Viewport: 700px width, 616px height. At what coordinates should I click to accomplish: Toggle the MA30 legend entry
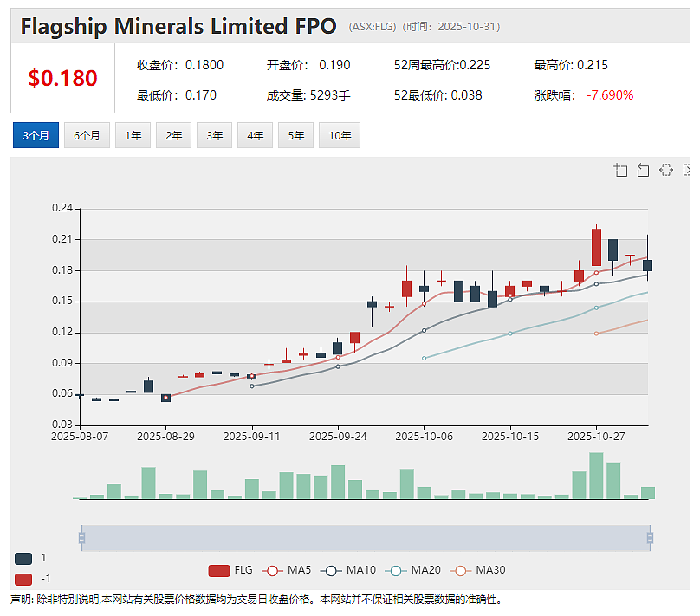point(477,570)
